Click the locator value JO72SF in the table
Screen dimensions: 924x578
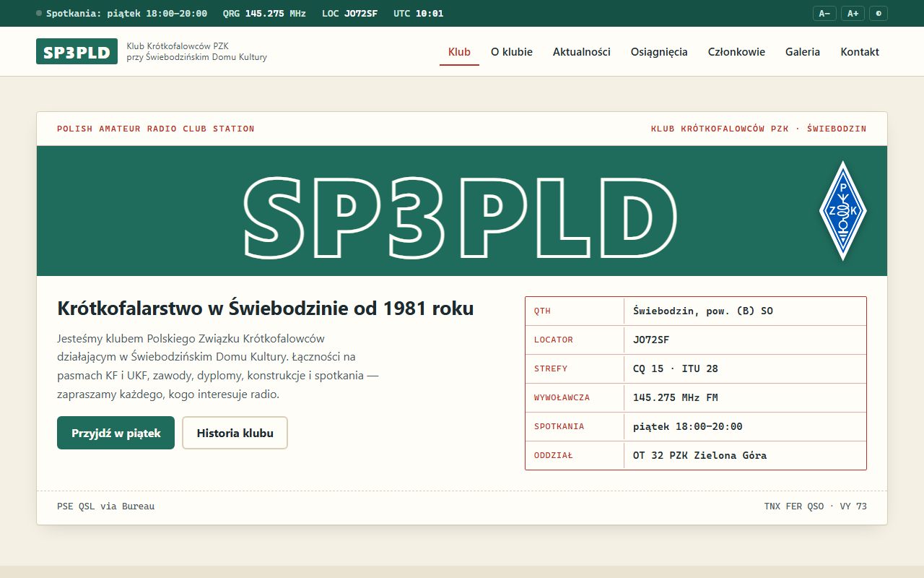click(x=651, y=340)
